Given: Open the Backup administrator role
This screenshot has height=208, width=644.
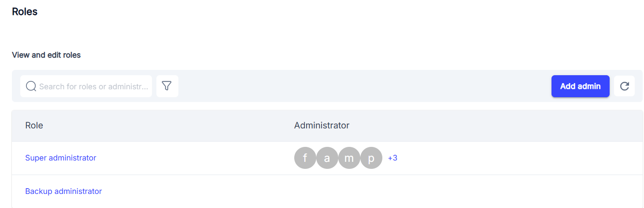Looking at the screenshot, I should (63, 191).
